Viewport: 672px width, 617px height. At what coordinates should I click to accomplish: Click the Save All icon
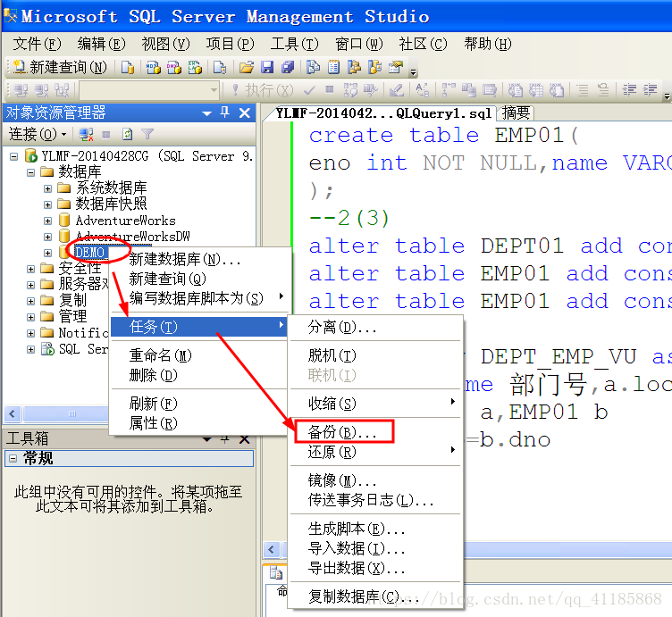point(288,67)
